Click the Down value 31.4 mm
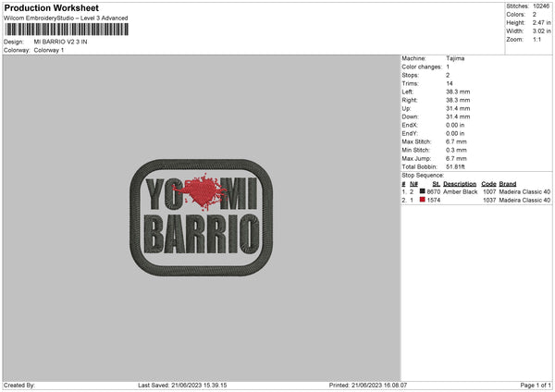The height and width of the screenshot is (392, 555). tap(458, 116)
